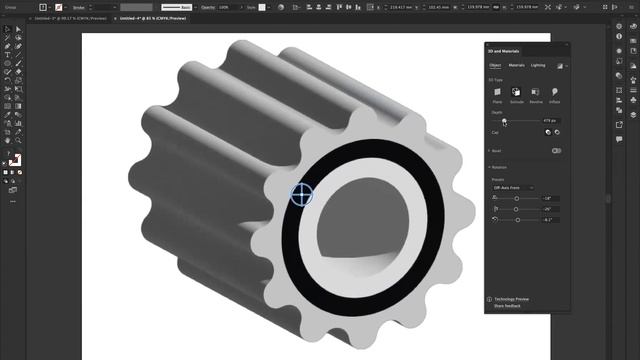Select the Untitled-4 document tab
This screenshot has width=640, height=360.
(x=153, y=18)
